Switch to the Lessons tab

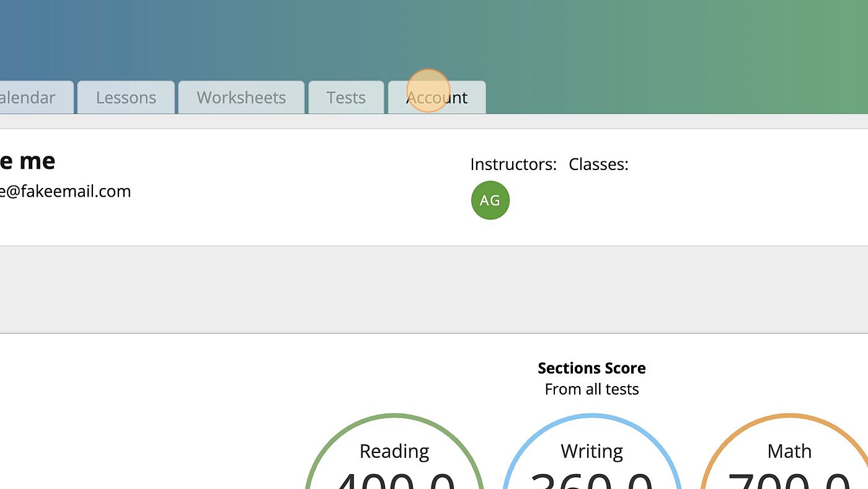[126, 97]
